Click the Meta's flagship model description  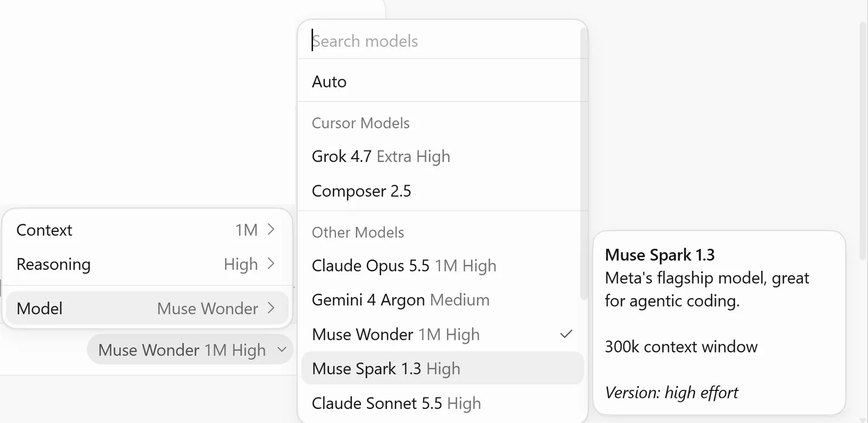(707, 289)
